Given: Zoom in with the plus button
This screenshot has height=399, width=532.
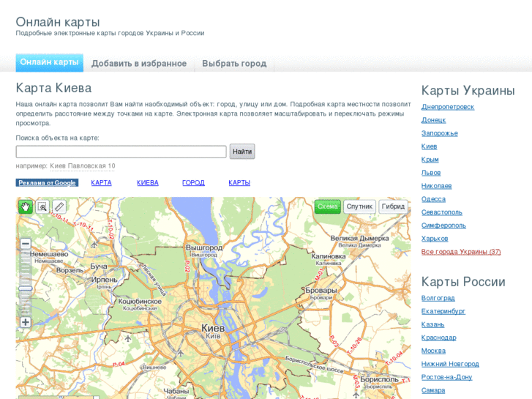Looking at the screenshot, I should [26, 322].
